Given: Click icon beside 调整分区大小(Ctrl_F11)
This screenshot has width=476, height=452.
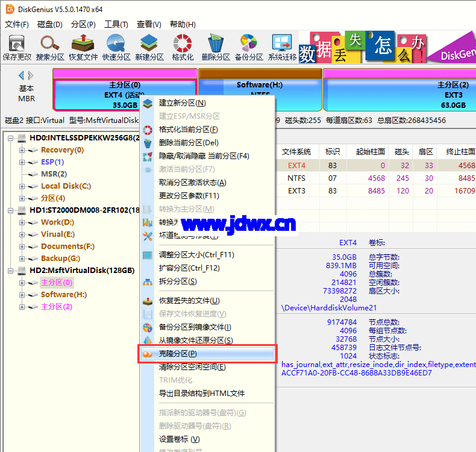Looking at the screenshot, I should point(148,256).
